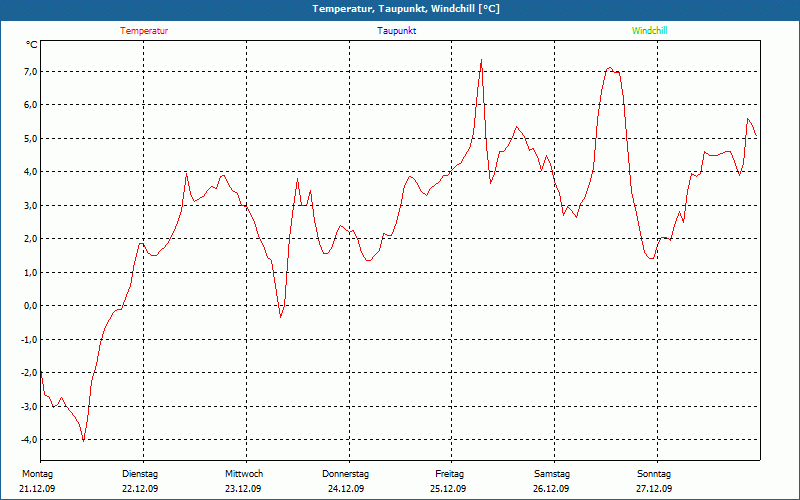Click the 5,0 value on the y-axis
Image resolution: width=800 pixels, height=500 pixels.
tap(30, 138)
